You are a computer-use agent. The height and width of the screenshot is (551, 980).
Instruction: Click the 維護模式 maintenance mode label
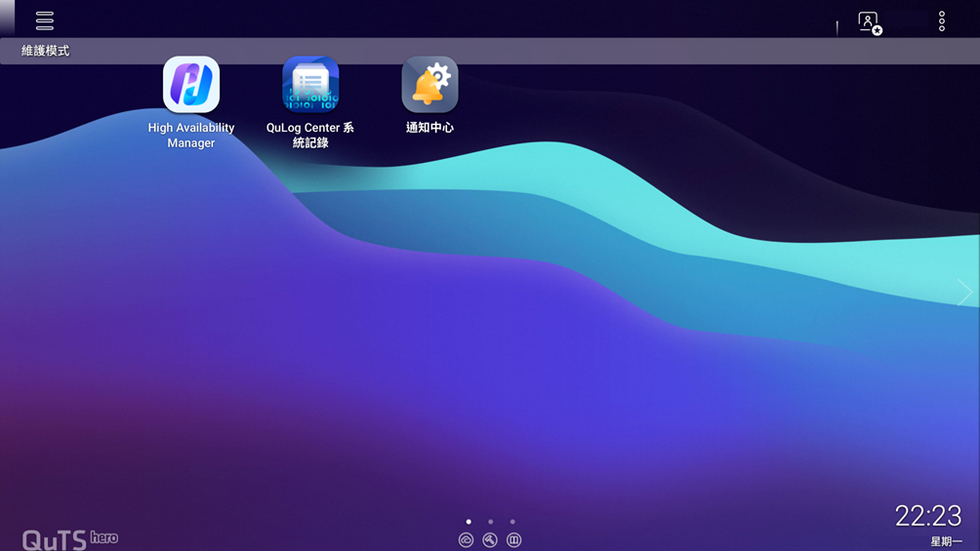tap(46, 51)
